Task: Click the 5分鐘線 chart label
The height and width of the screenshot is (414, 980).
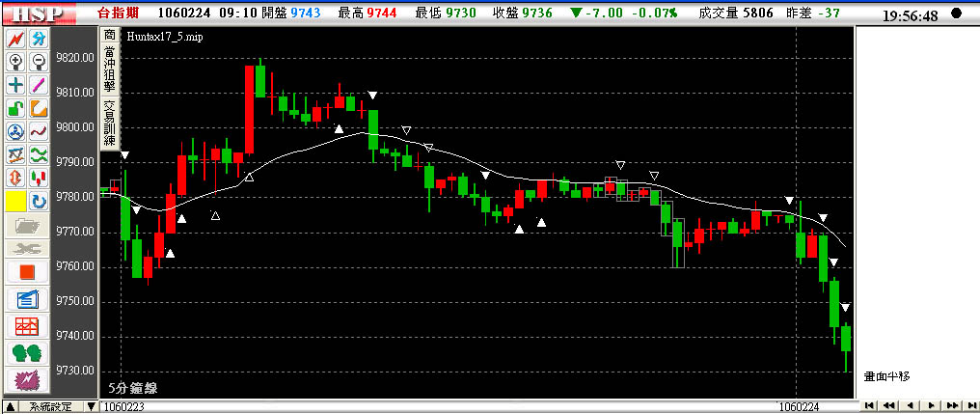Action: [132, 388]
